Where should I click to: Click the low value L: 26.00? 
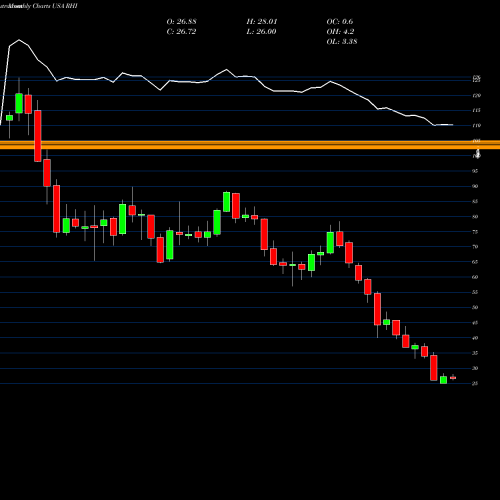coord(262,32)
